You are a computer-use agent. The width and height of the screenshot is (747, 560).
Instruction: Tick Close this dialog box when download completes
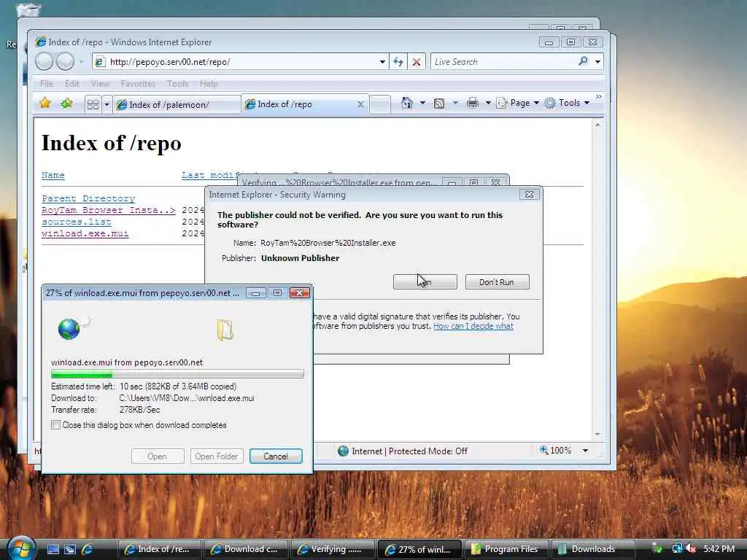point(55,425)
